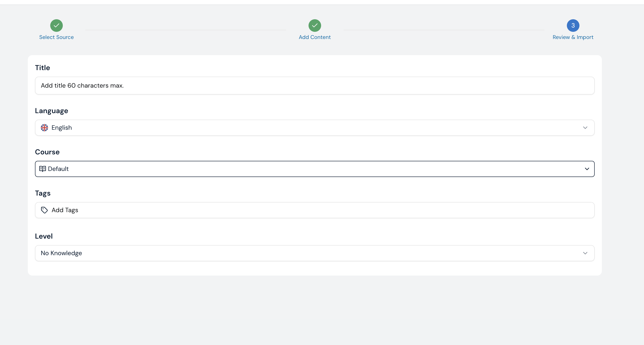The image size is (644, 345).
Task: Open the Default course selector
Action: click(x=315, y=169)
